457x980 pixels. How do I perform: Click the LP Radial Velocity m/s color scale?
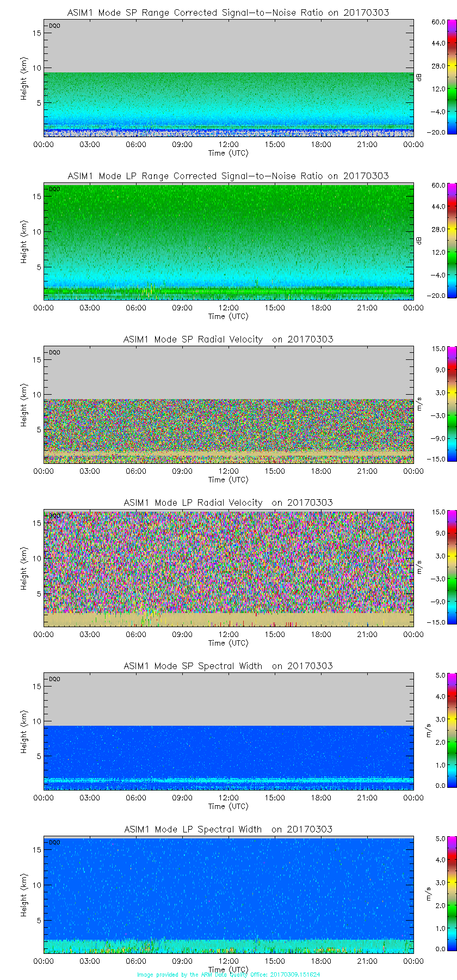click(x=436, y=567)
